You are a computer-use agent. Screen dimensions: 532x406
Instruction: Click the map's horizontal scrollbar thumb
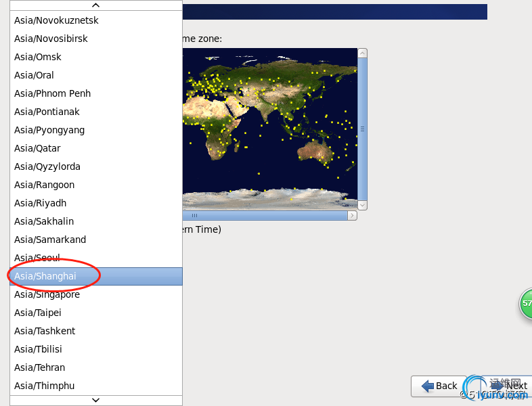[265, 215]
